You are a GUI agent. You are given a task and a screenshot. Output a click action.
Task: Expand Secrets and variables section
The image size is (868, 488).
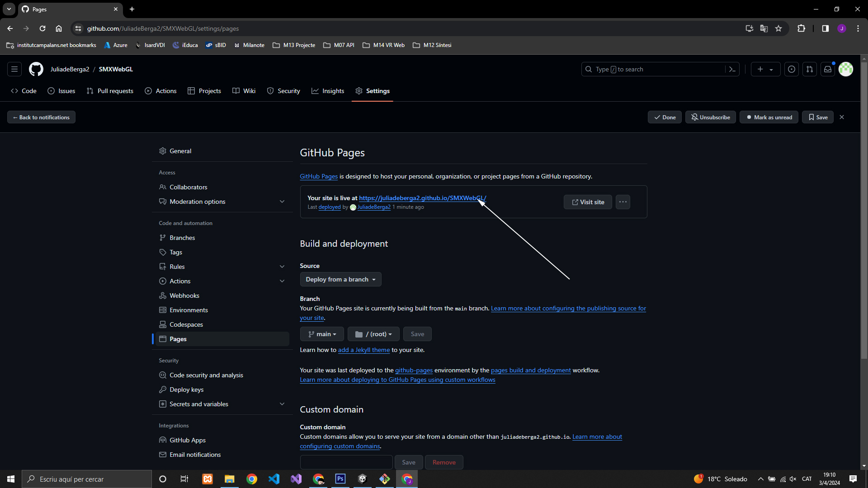(282, 404)
